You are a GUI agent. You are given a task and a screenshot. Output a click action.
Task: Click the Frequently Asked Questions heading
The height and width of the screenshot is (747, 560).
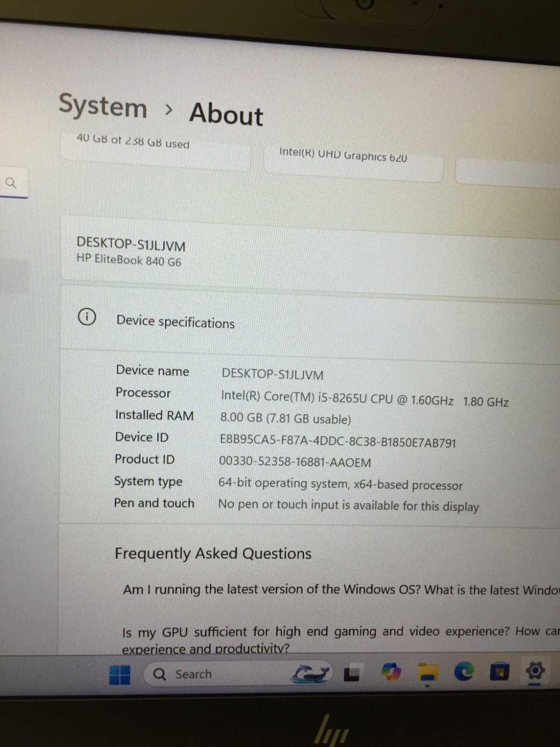pos(213,554)
